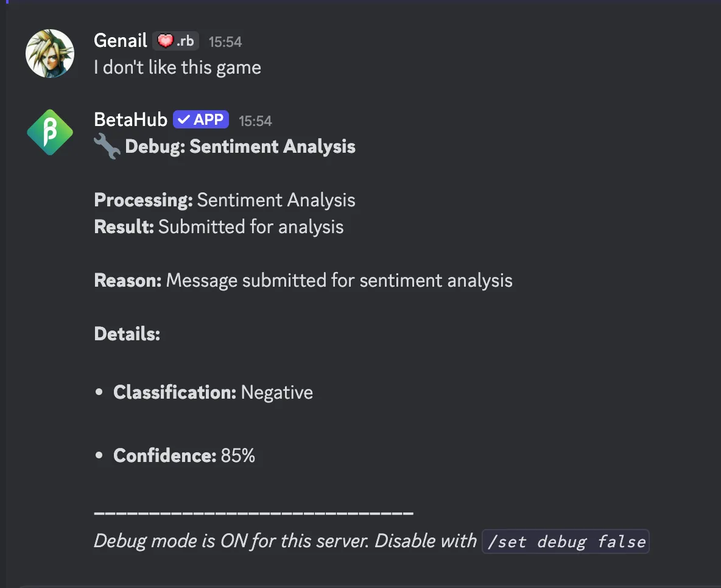
Task: Click the verified APP badge next to BetaHub
Action: [x=201, y=120]
